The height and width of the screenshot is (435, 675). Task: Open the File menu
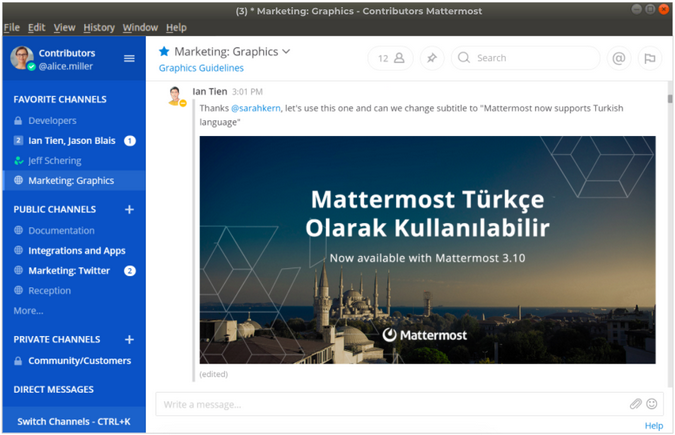coord(12,28)
